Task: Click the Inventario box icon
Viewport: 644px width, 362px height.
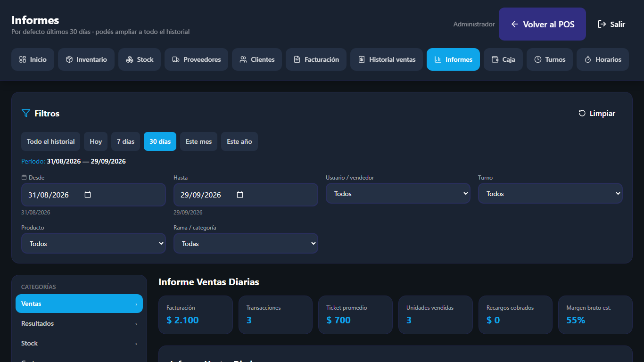Action: [x=69, y=59]
